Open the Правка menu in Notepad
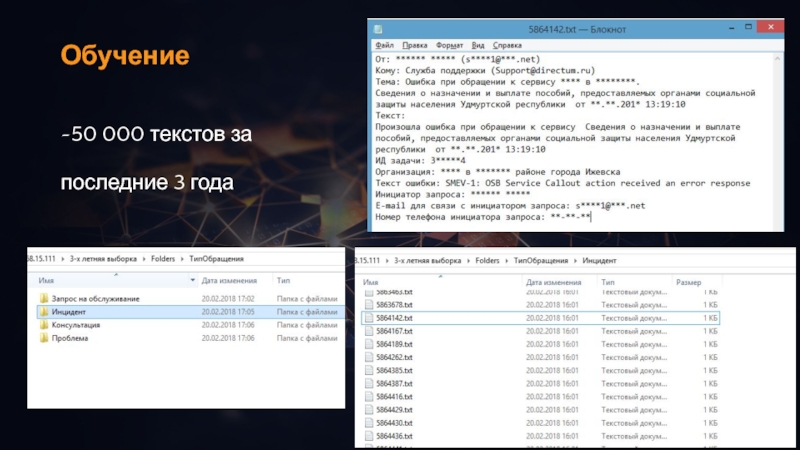This screenshot has height=450, width=800. tap(415, 45)
